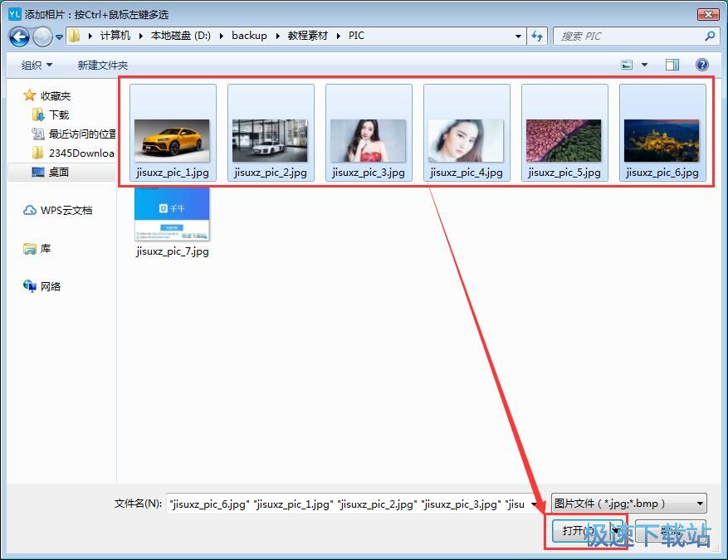This screenshot has height=560, width=728.
Task: Open WPS云文档 in the sidebar
Action: (66, 210)
